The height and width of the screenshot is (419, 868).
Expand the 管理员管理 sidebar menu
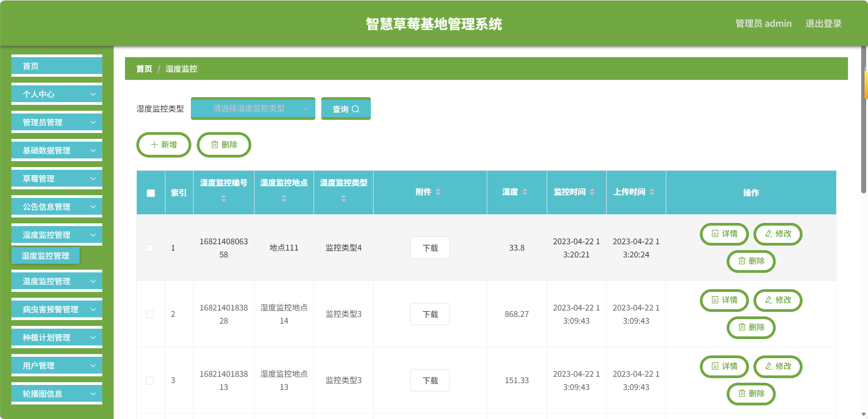coord(57,122)
